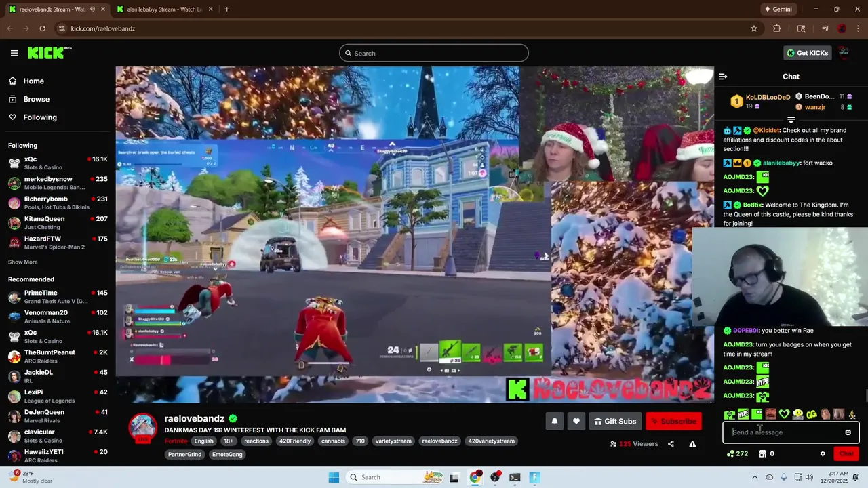This screenshot has height=488, width=868.
Task: Collapse the chat panel arrow icon
Action: [723, 77]
